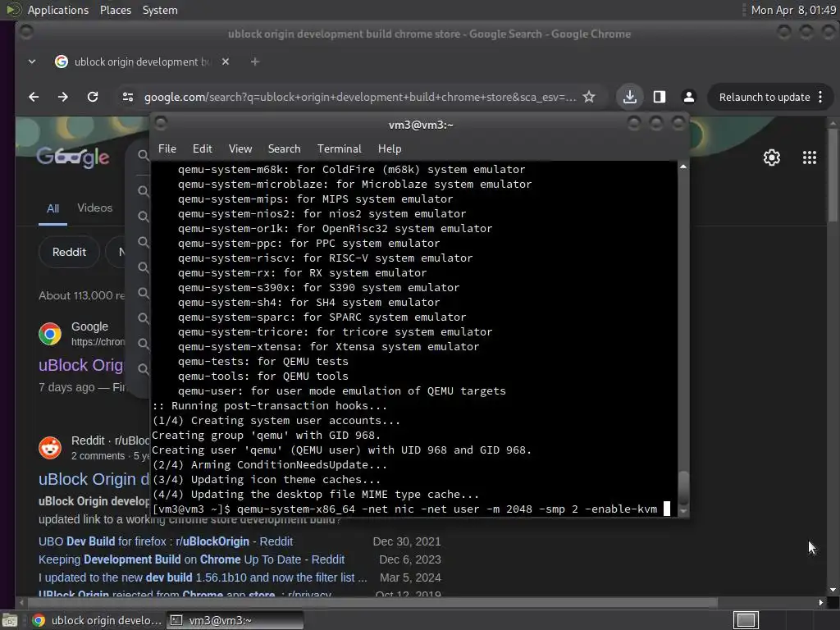This screenshot has height=630, width=840.
Task: Click the Google doodle logo
Action: 73,157
